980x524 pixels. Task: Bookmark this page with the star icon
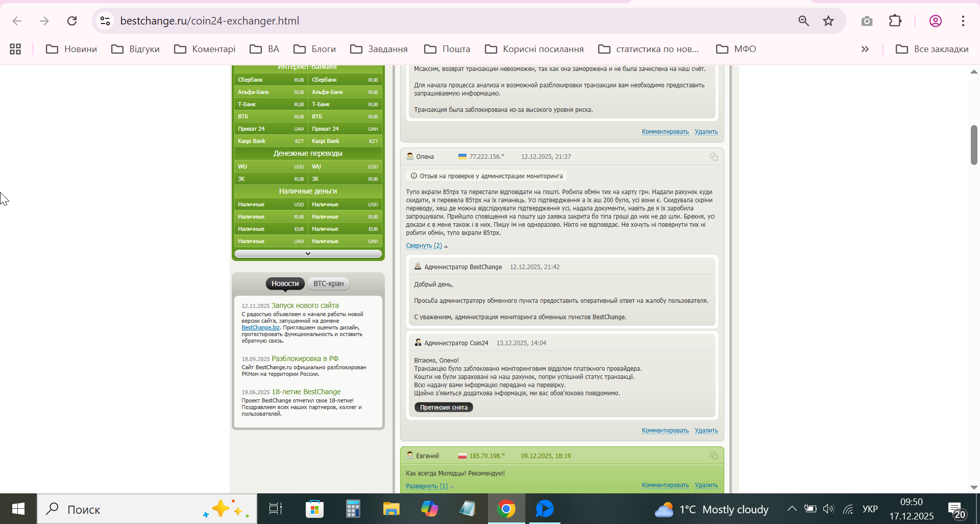828,21
